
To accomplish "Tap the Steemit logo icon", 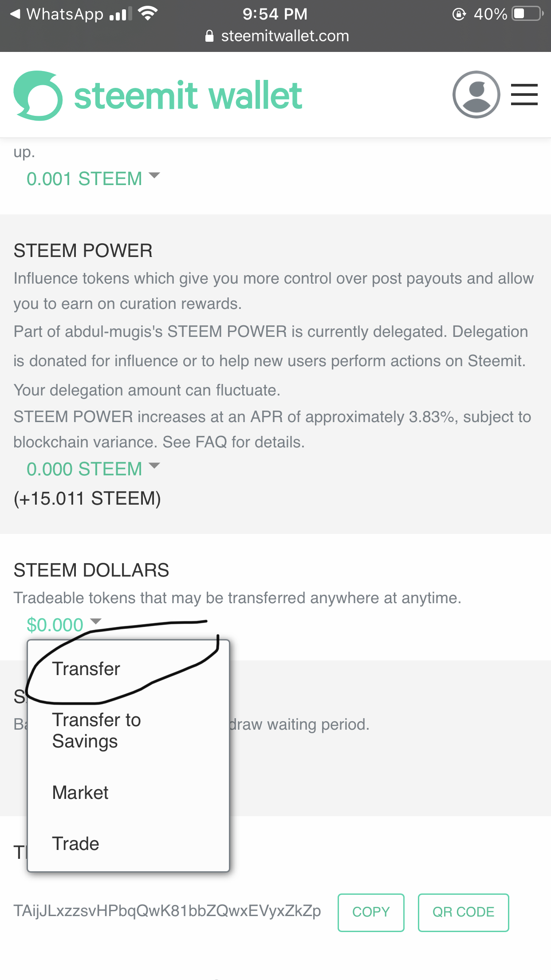I will coord(38,95).
